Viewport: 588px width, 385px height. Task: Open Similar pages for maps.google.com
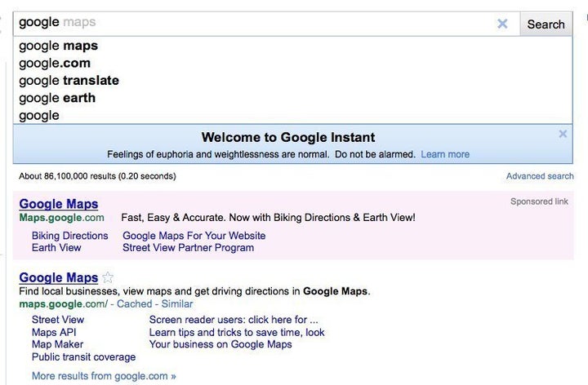177,303
